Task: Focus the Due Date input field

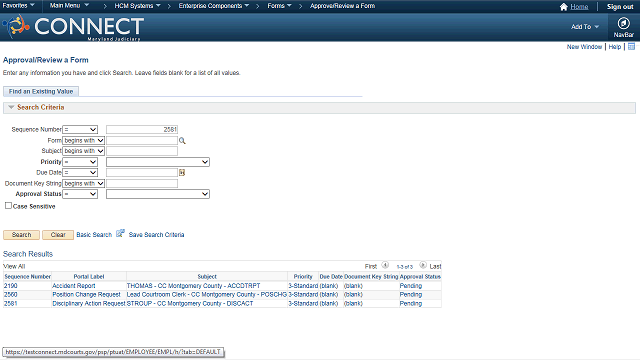Action: (x=142, y=173)
